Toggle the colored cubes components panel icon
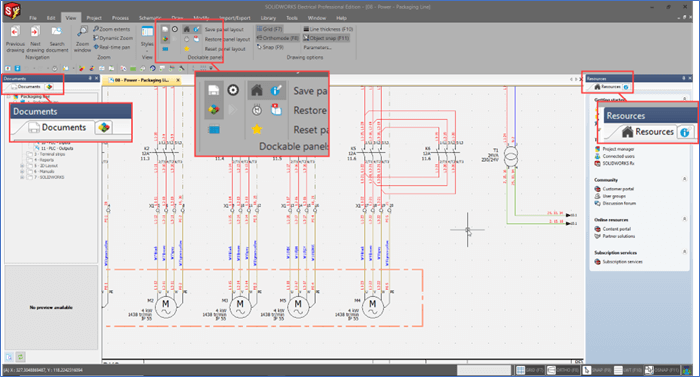Viewport: 700px width, 377px height. pos(165,39)
